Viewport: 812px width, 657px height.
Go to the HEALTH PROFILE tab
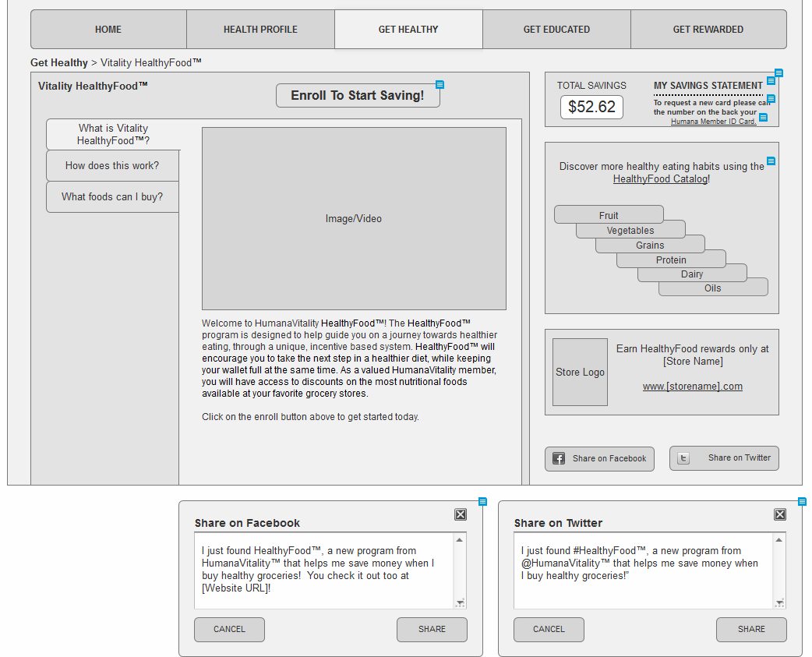(260, 30)
